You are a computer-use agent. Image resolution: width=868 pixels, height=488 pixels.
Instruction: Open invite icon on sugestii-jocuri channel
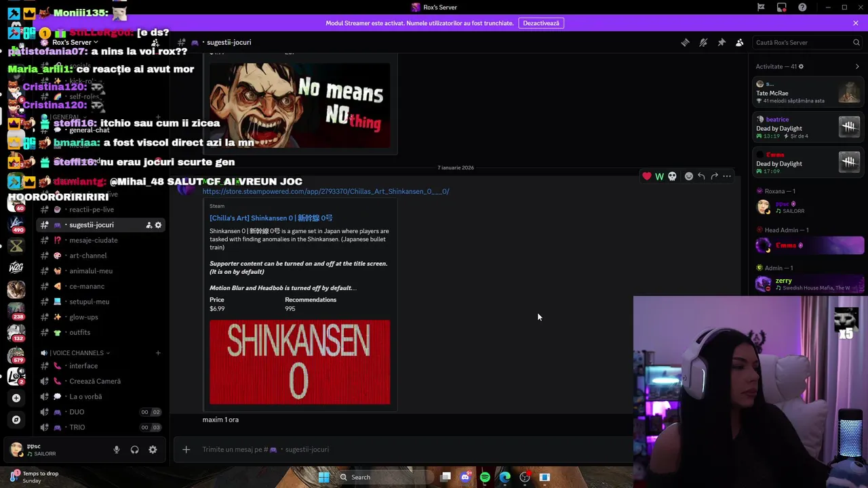pyautogui.click(x=149, y=225)
